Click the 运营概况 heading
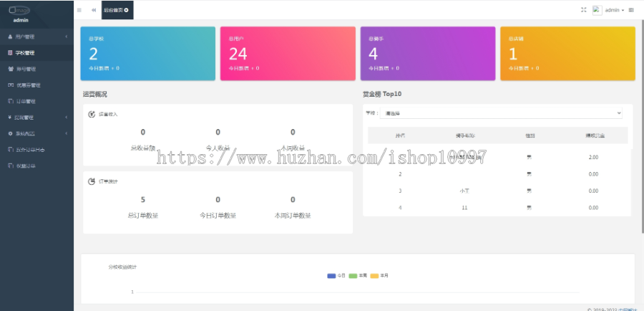The width and height of the screenshot is (644, 311). [x=95, y=94]
